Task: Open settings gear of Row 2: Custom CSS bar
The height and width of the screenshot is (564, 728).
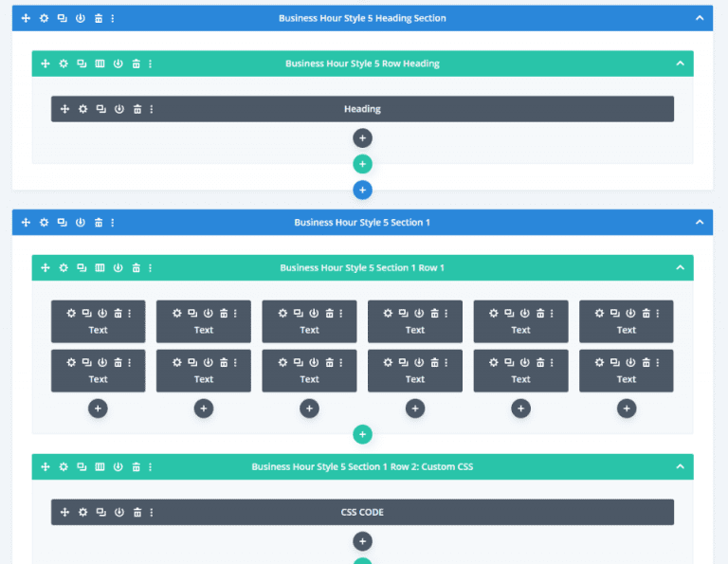Action: point(64,467)
